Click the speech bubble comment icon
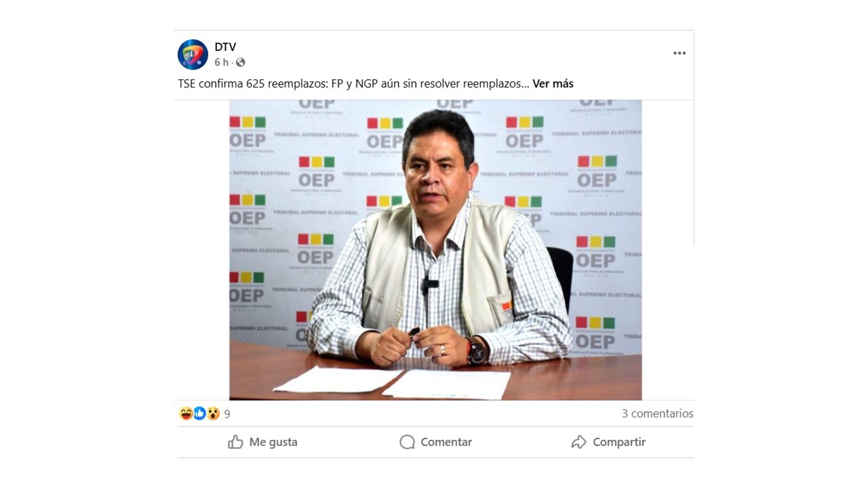The width and height of the screenshot is (868, 488). tap(407, 442)
